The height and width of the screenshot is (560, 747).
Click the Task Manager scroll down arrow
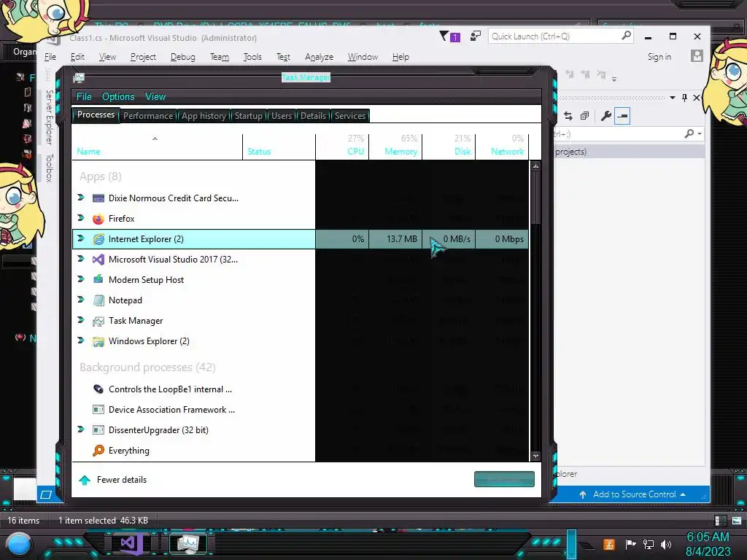[x=535, y=456]
